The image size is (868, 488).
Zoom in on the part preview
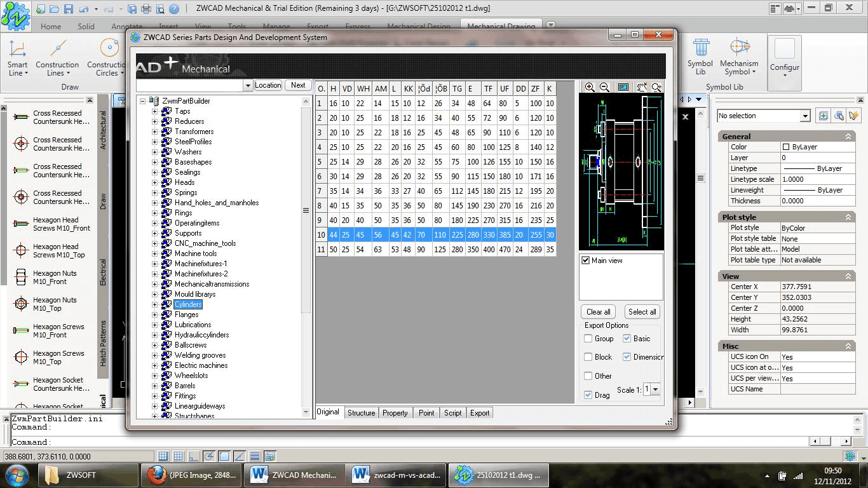tap(590, 87)
